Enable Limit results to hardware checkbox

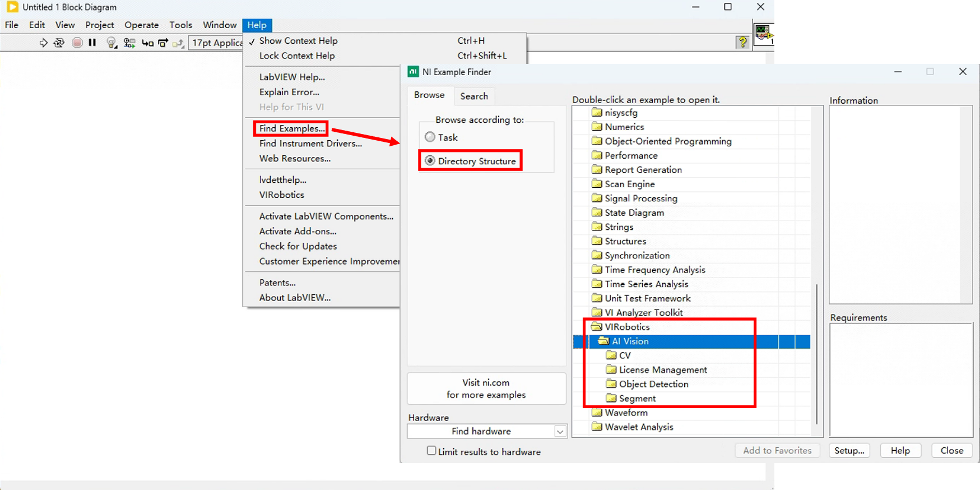pyautogui.click(x=431, y=451)
